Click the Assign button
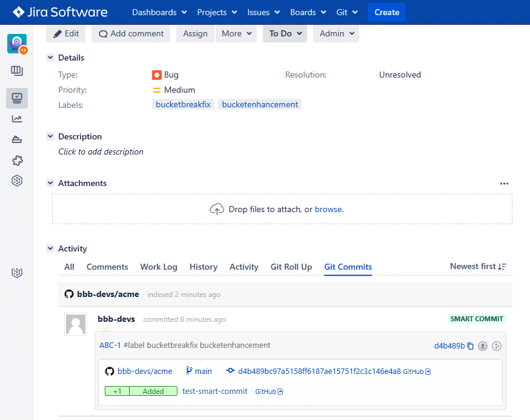The height and width of the screenshot is (420, 530). 196,33
